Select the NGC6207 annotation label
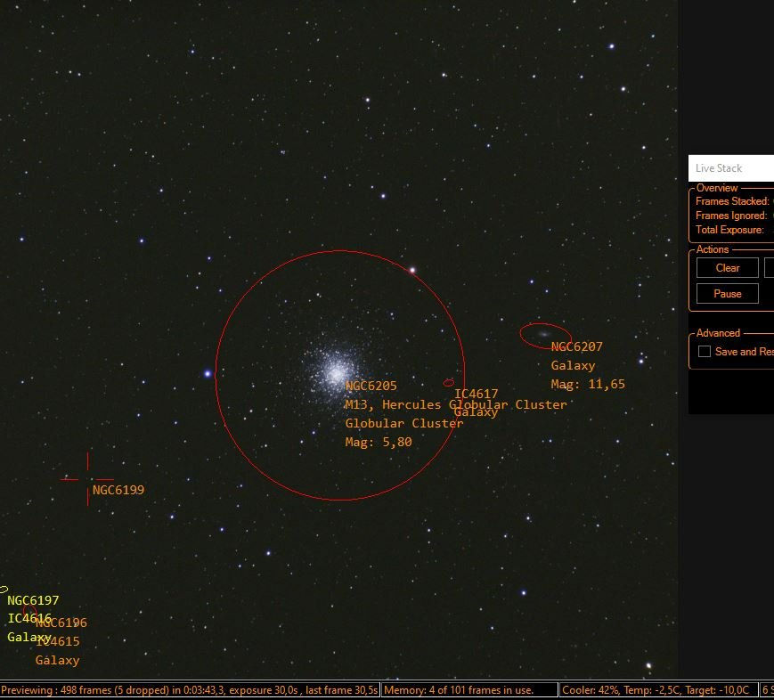 point(576,347)
